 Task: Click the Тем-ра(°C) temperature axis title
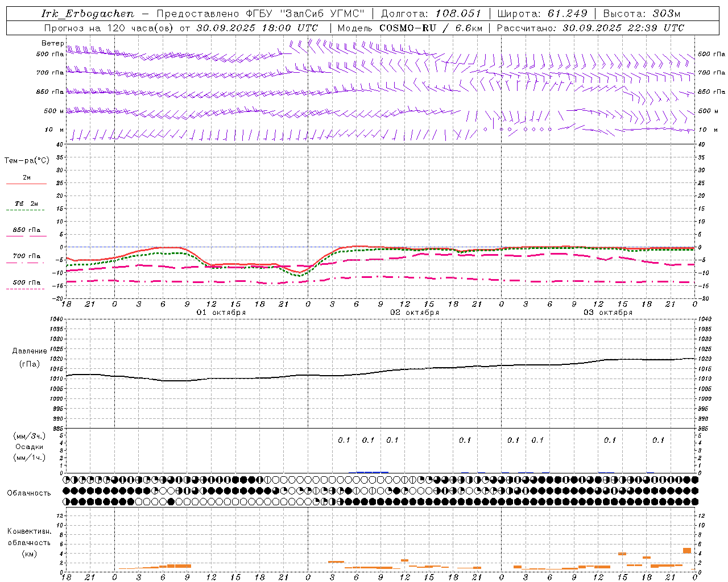[27, 161]
